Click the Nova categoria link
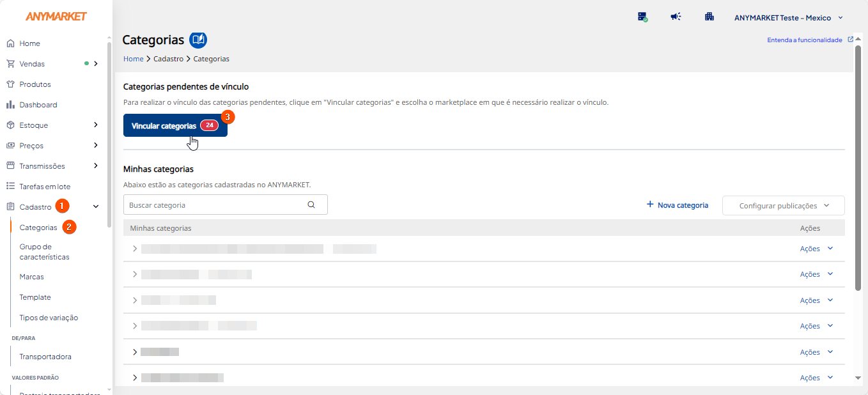The height and width of the screenshot is (395, 868). (x=678, y=205)
